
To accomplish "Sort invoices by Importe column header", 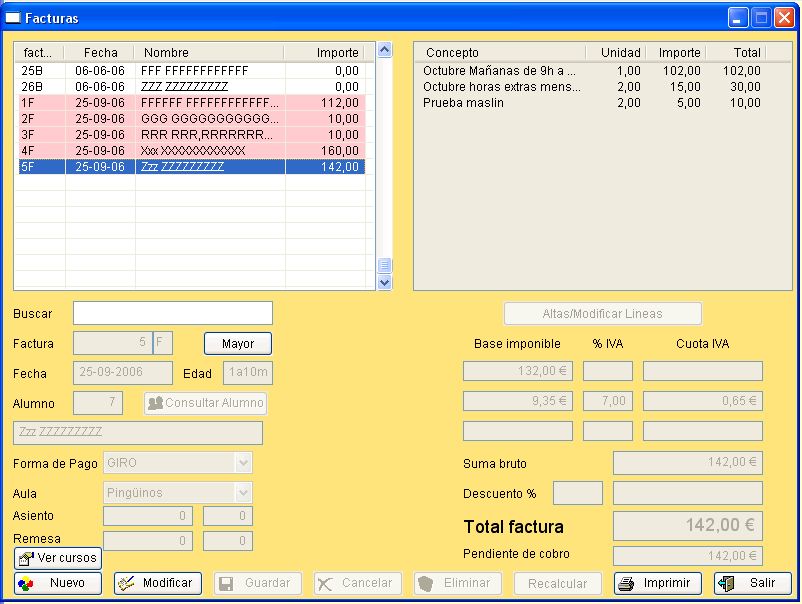I will [x=324, y=52].
